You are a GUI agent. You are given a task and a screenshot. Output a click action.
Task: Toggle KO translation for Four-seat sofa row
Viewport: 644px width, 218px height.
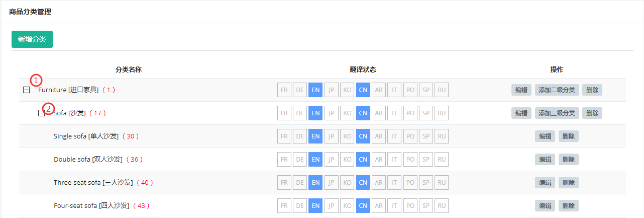(x=347, y=206)
